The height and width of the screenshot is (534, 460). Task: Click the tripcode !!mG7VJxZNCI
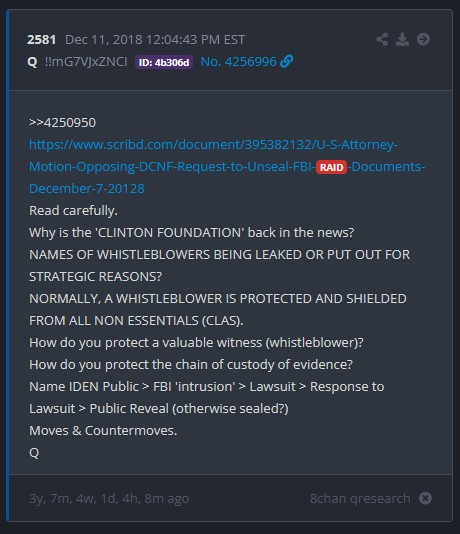point(86,62)
